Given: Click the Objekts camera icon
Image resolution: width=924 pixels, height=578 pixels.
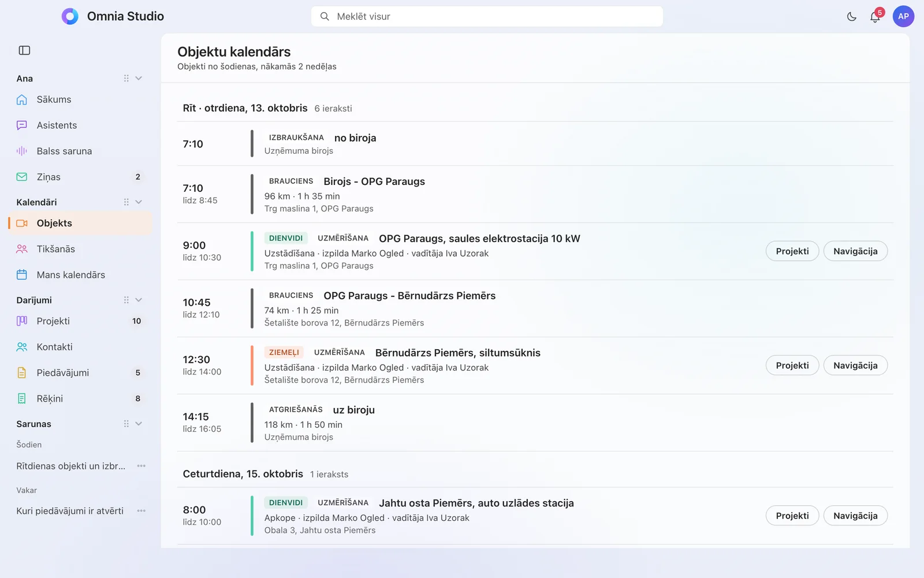Looking at the screenshot, I should (22, 223).
